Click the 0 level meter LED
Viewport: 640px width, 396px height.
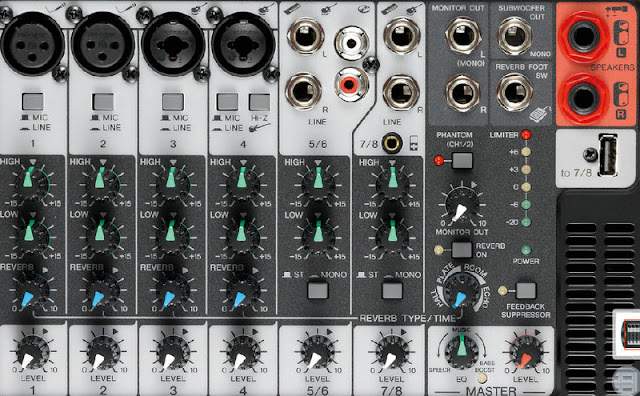tap(527, 187)
